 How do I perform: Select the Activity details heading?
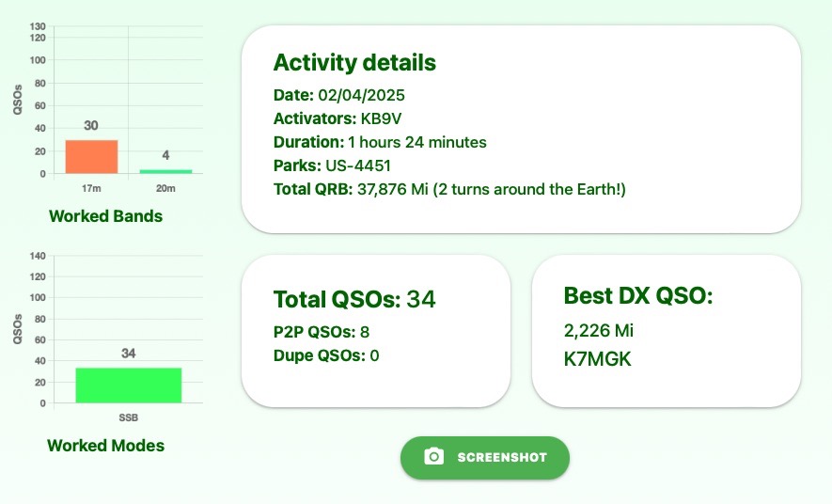[x=354, y=63]
